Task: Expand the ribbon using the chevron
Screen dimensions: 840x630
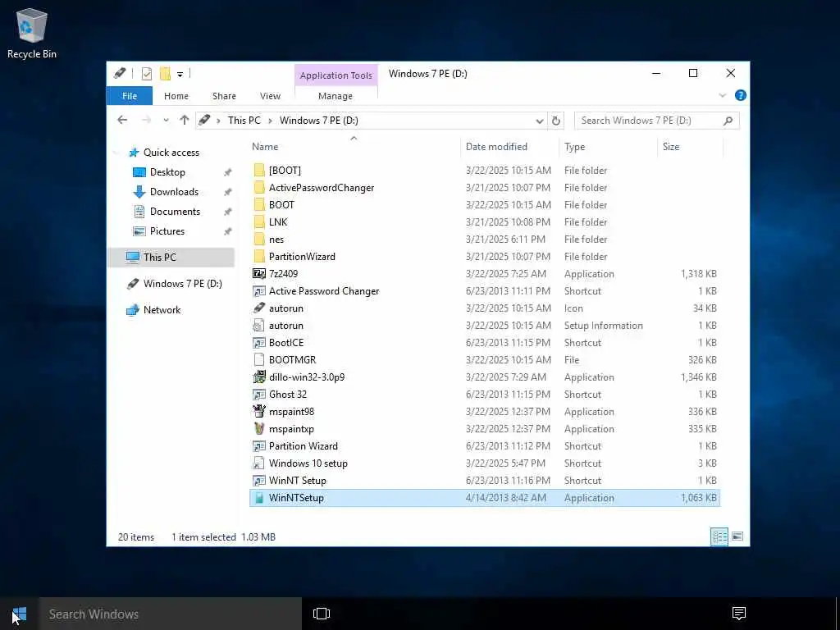Action: pos(722,95)
